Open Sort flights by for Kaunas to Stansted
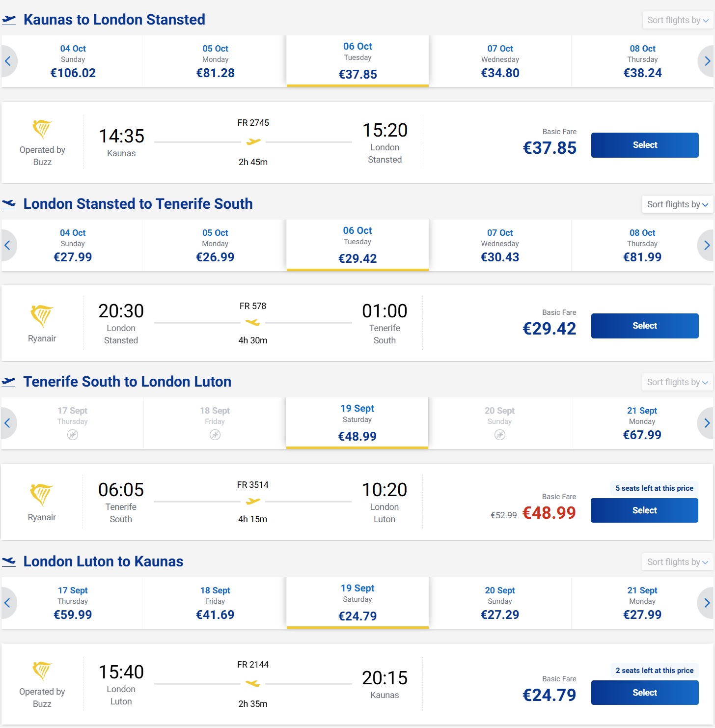715x728 pixels. tap(678, 20)
